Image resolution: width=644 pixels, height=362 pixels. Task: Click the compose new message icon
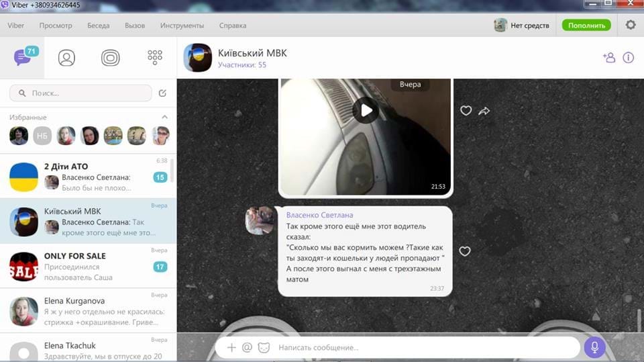(x=162, y=93)
